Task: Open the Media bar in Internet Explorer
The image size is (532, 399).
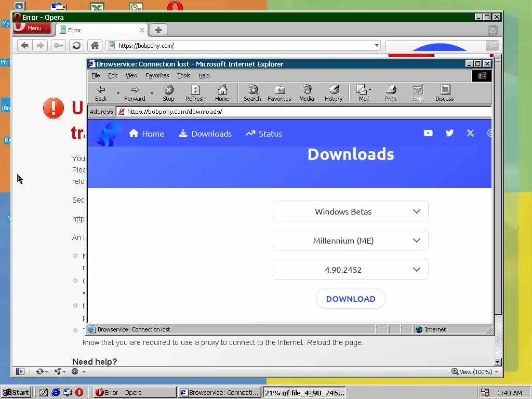Action: coord(307,94)
